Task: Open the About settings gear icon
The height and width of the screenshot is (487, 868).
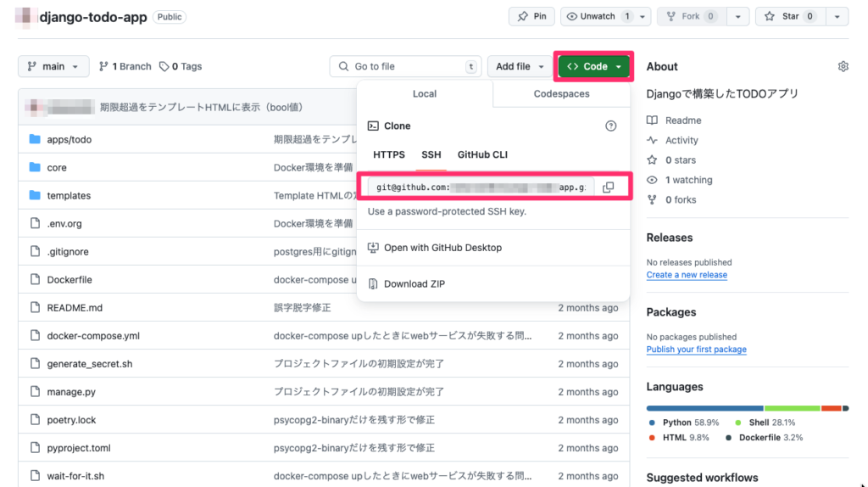Action: pos(843,66)
